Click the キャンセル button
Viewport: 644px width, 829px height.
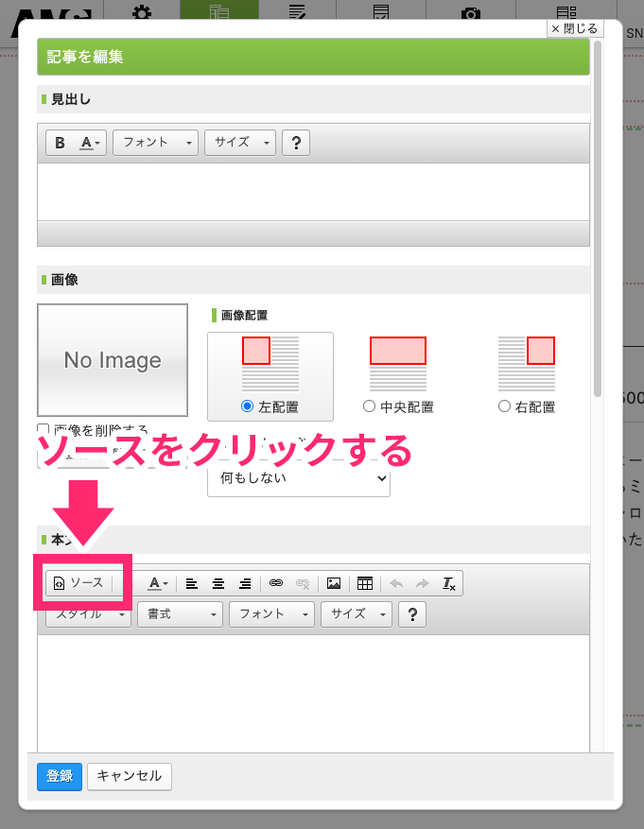[130, 776]
